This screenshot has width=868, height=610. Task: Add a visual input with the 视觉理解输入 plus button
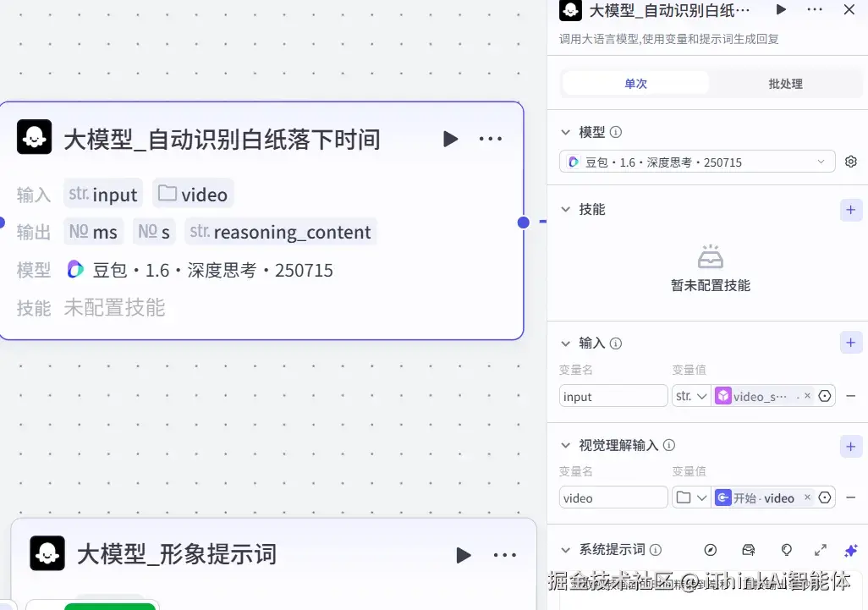pyautogui.click(x=851, y=447)
